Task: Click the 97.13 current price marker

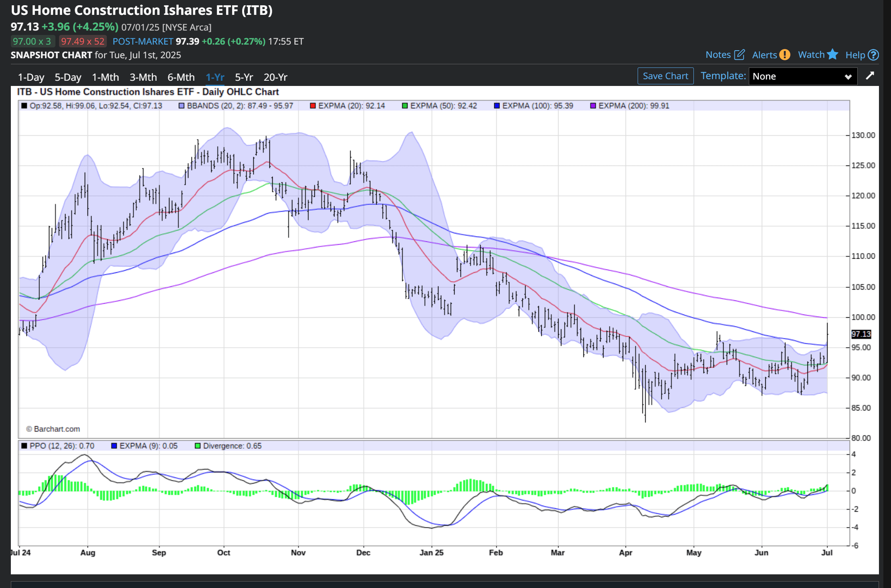Action: point(861,334)
